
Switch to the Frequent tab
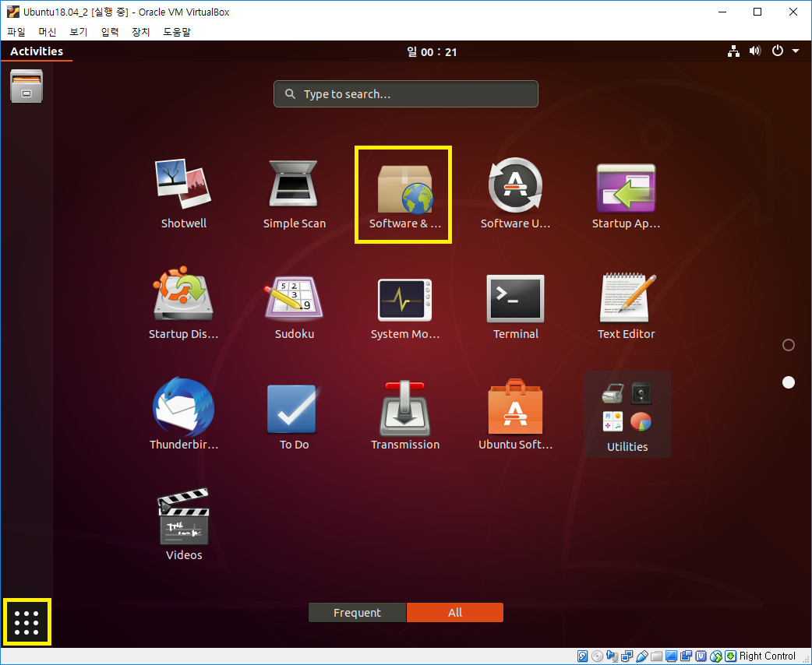(x=358, y=613)
